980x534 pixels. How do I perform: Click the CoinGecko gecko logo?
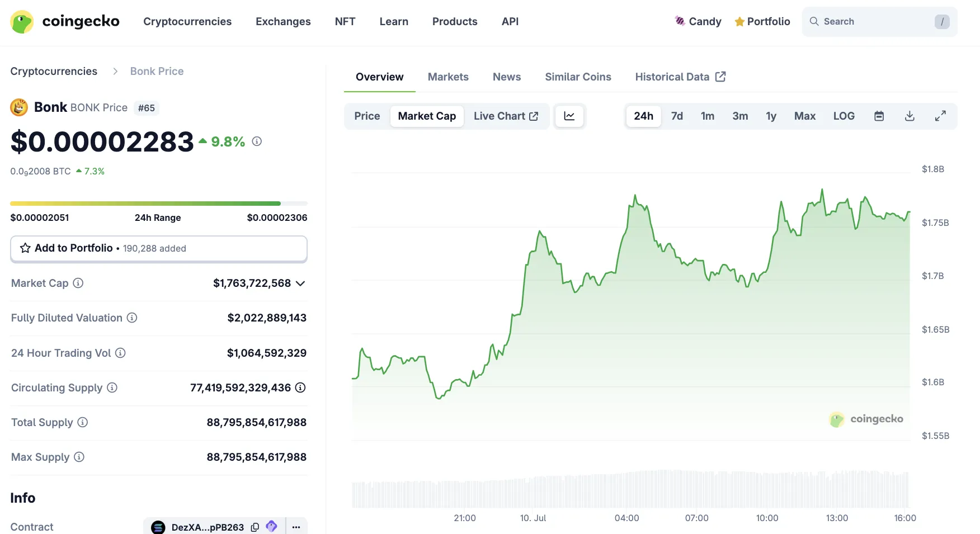click(x=22, y=22)
